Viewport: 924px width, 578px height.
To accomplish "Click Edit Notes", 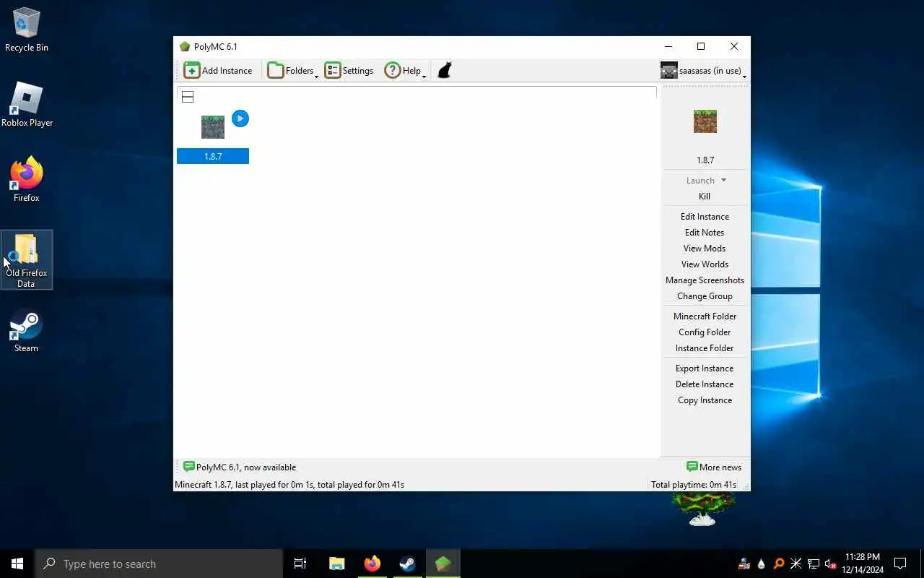I will coord(705,232).
